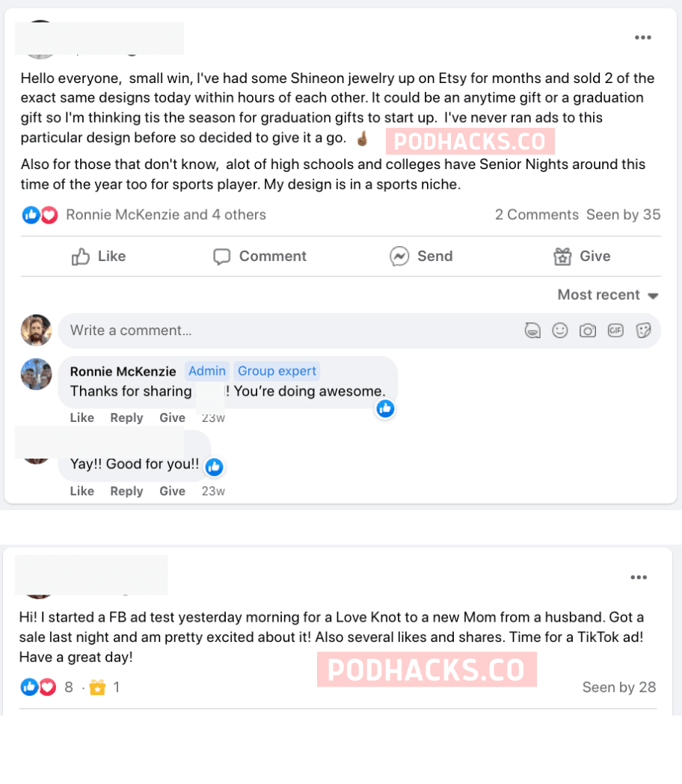
Task: Reply to Ronnie McKenzie's comment
Action: point(126,417)
